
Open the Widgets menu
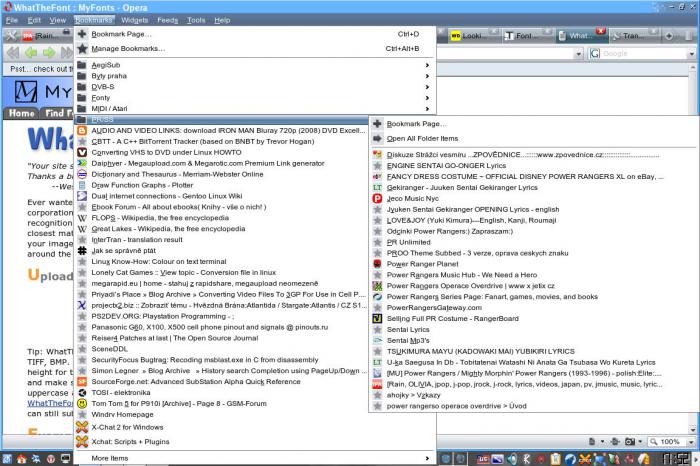point(134,20)
